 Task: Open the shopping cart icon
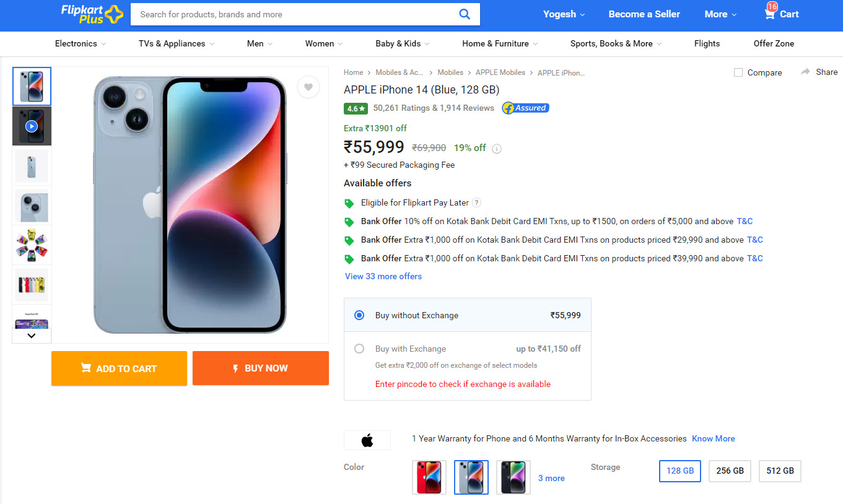(770, 14)
